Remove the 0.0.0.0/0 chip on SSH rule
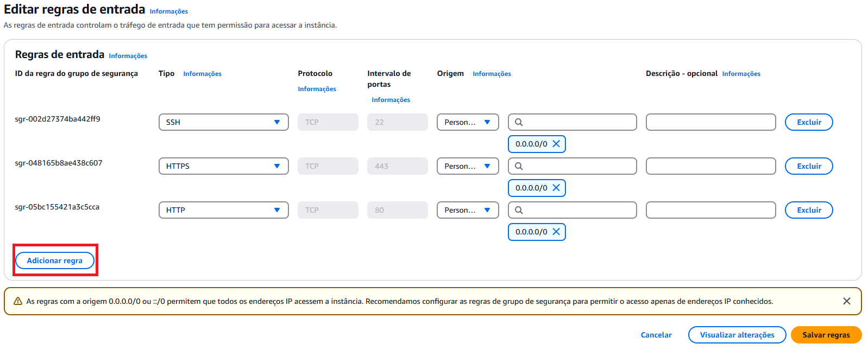The width and height of the screenshot is (868, 350). click(556, 144)
